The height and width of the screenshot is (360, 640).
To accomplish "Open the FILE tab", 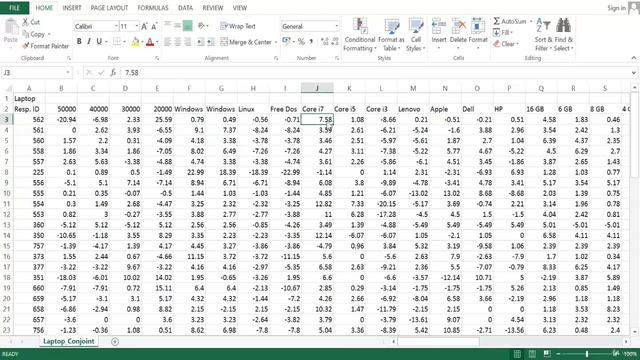I will coord(14,8).
